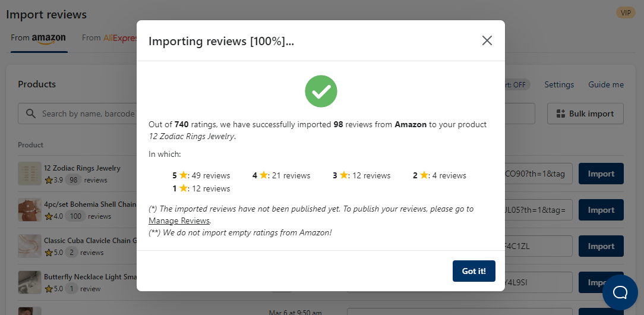Click the Bulk import button

point(585,114)
